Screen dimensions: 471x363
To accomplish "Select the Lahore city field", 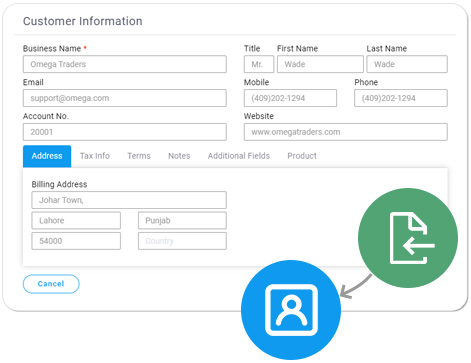I will 76,220.
